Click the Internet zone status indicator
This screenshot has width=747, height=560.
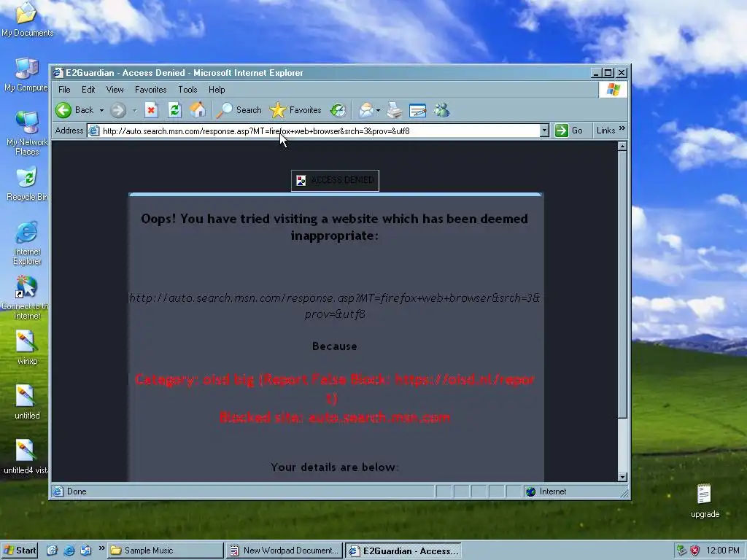546,491
